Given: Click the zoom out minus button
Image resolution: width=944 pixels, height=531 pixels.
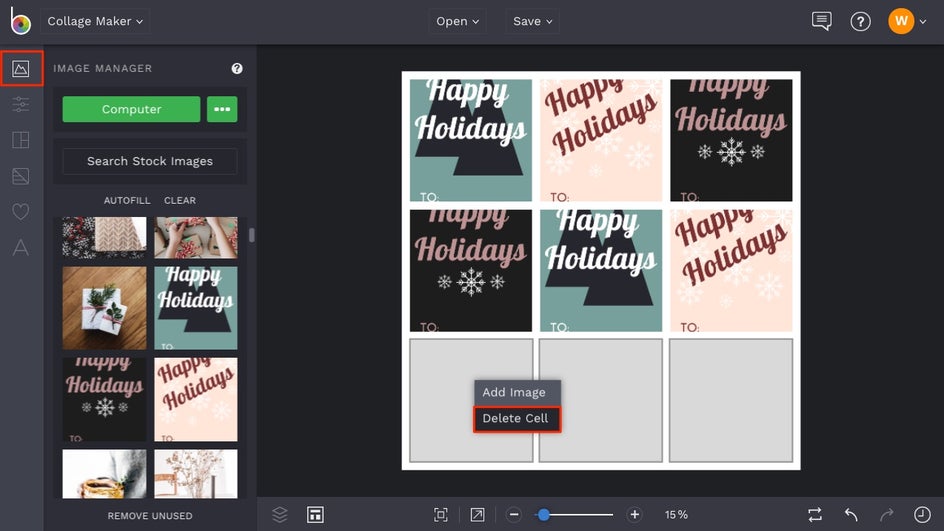Looking at the screenshot, I should (514, 514).
